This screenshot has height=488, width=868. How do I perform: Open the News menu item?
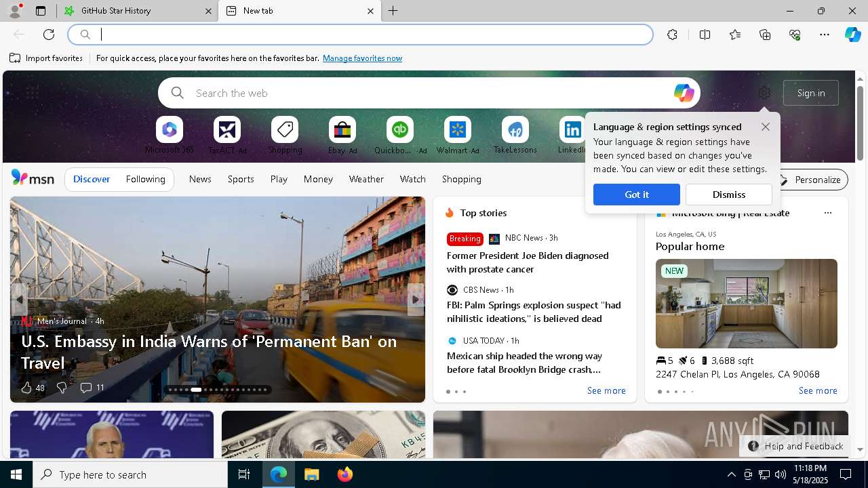point(200,179)
